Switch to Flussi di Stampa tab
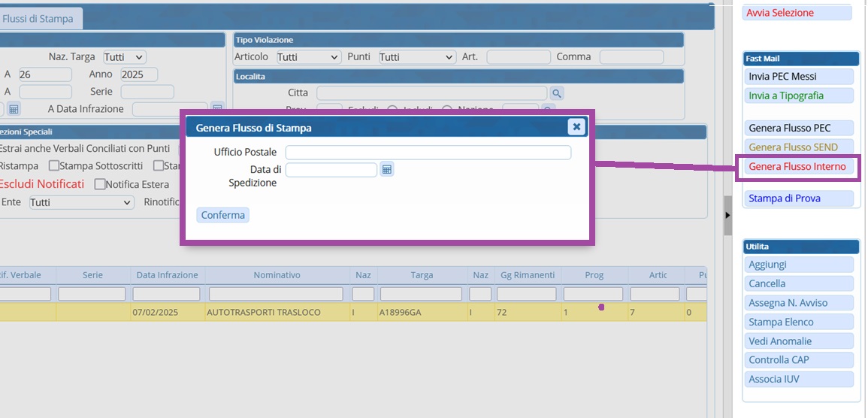The image size is (868, 418). [x=40, y=19]
